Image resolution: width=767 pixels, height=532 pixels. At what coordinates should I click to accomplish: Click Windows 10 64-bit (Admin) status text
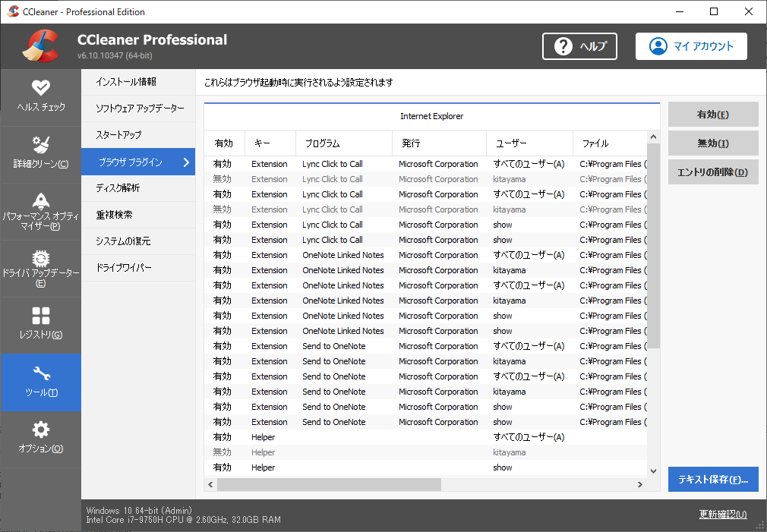point(139,511)
